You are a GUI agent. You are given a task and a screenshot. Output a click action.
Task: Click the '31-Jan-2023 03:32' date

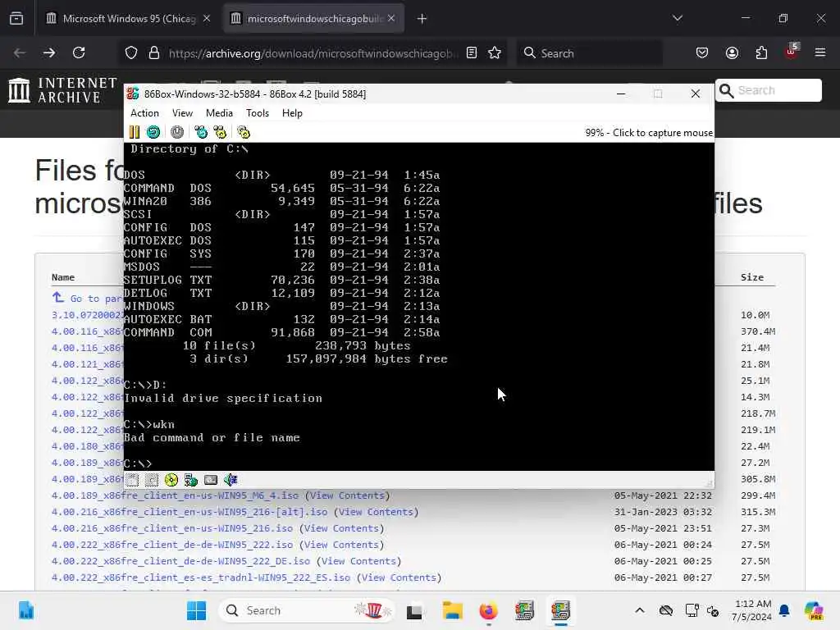[663, 512]
